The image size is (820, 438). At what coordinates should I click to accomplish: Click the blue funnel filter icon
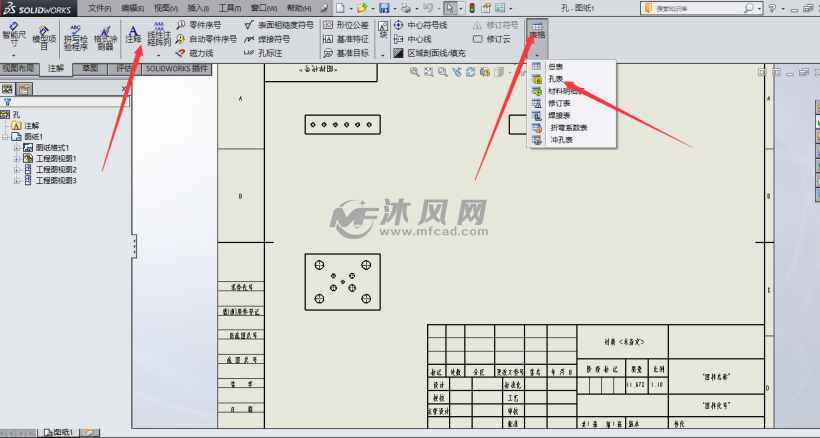click(x=7, y=102)
